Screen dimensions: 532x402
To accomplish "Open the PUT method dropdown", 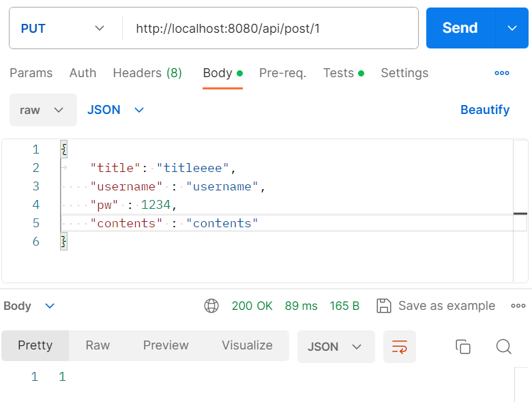I will (x=63, y=28).
